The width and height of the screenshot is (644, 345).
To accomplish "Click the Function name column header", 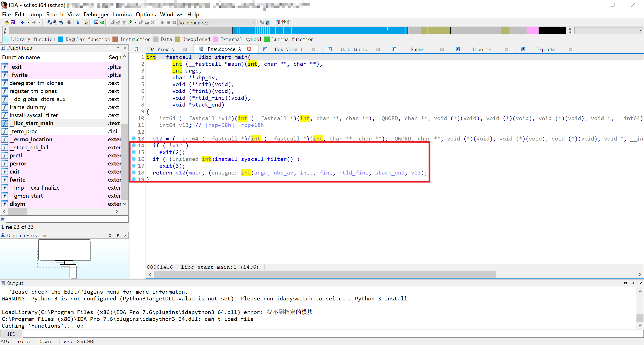I will tap(54, 57).
